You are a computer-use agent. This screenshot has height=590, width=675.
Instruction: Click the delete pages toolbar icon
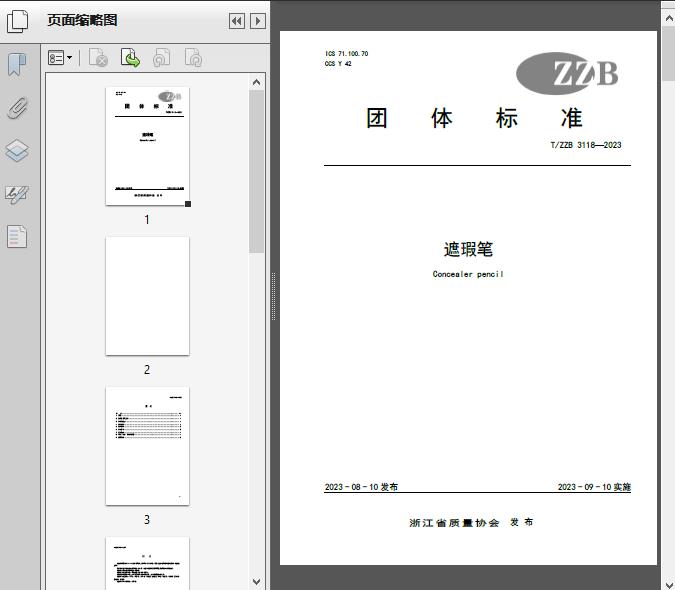(98, 58)
